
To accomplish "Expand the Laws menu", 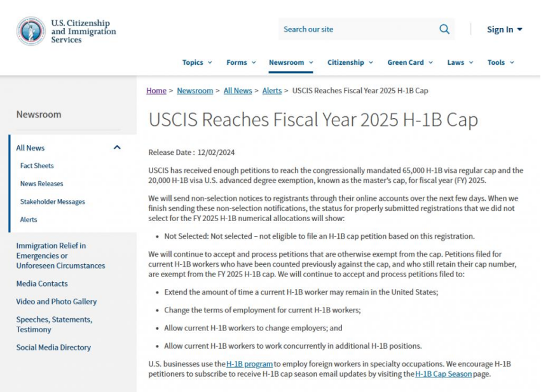I will click(460, 62).
